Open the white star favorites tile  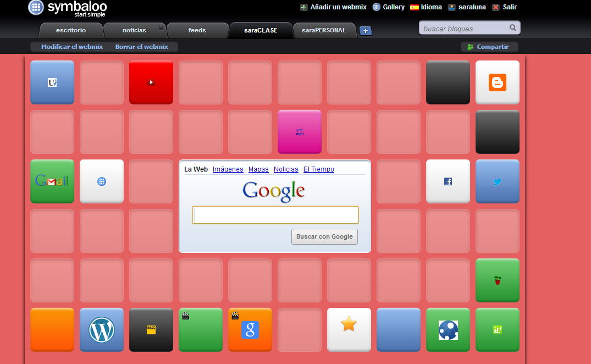(x=349, y=330)
